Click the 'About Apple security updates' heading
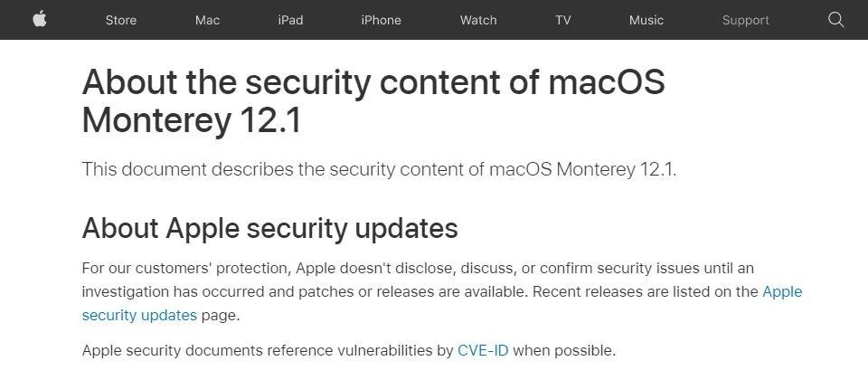The width and height of the screenshot is (868, 380). [x=269, y=228]
